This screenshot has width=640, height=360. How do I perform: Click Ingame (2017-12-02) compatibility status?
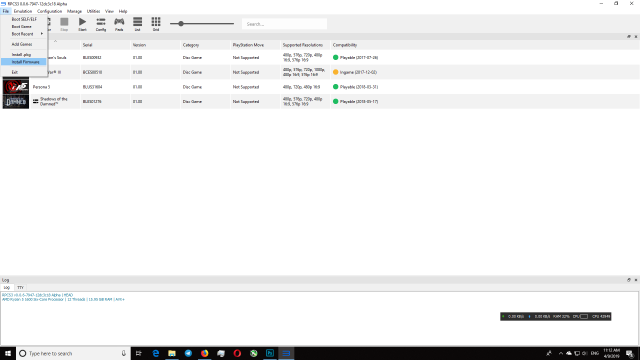coord(355,72)
